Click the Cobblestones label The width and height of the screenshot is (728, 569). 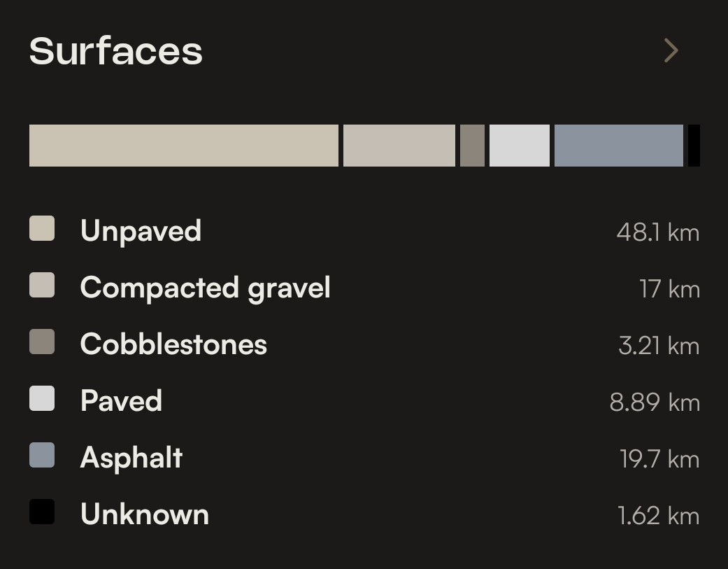(x=173, y=344)
